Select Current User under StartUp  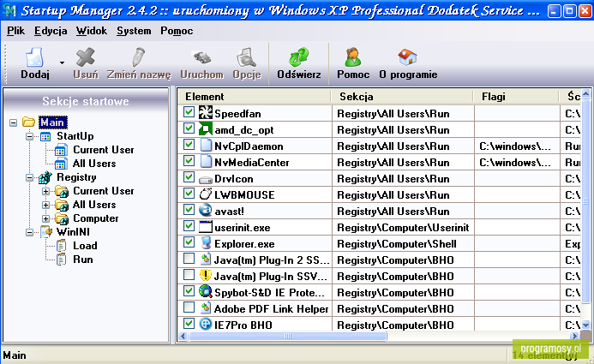click(x=103, y=150)
